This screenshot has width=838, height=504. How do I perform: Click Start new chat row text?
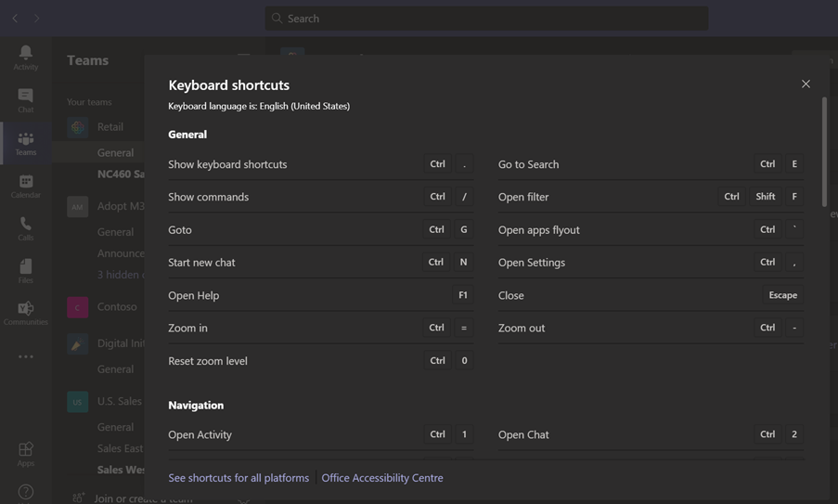click(201, 263)
